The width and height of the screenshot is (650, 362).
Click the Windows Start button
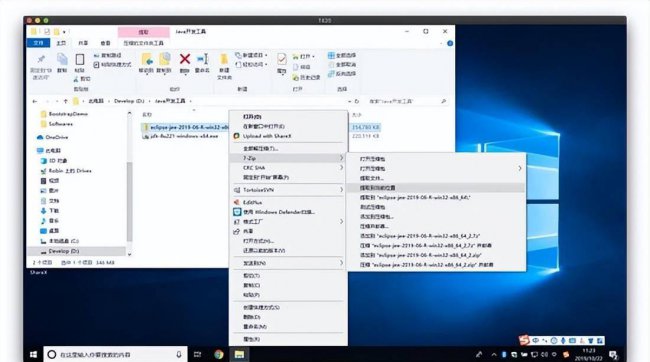(34, 354)
